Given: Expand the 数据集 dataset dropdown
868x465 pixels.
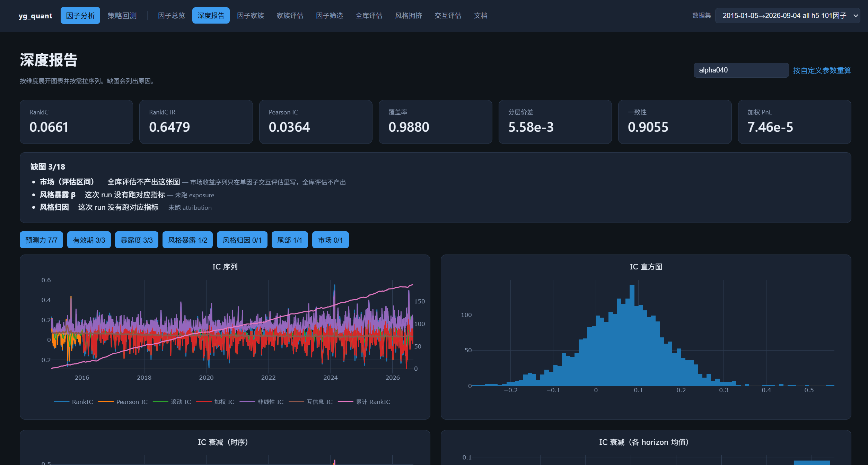Looking at the screenshot, I should pos(787,16).
